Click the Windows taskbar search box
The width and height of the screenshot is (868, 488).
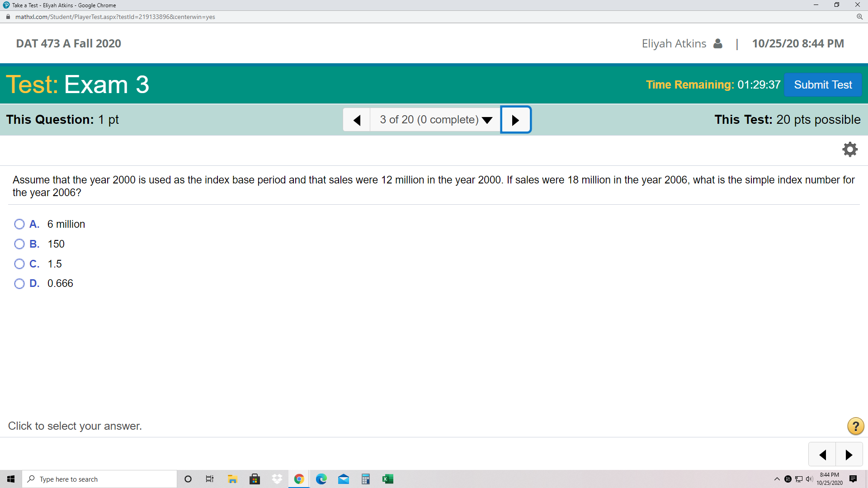tap(99, 479)
